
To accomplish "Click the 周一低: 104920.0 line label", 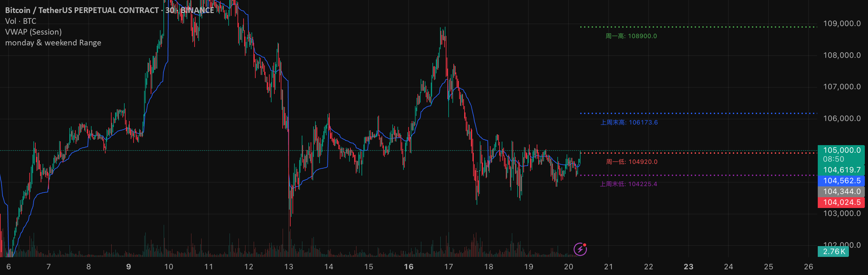I will [632, 162].
